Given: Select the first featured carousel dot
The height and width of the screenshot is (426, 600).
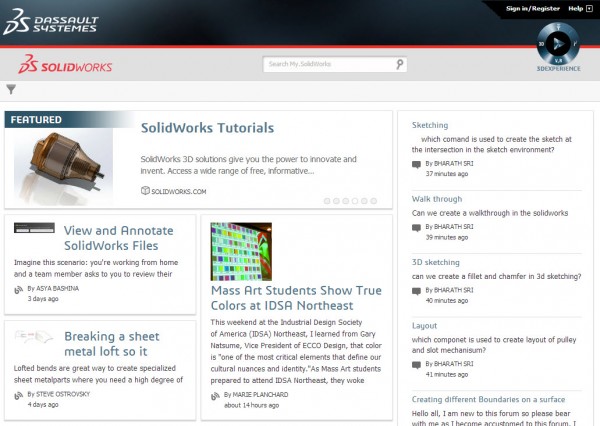Looking at the screenshot, I should (x=327, y=201).
